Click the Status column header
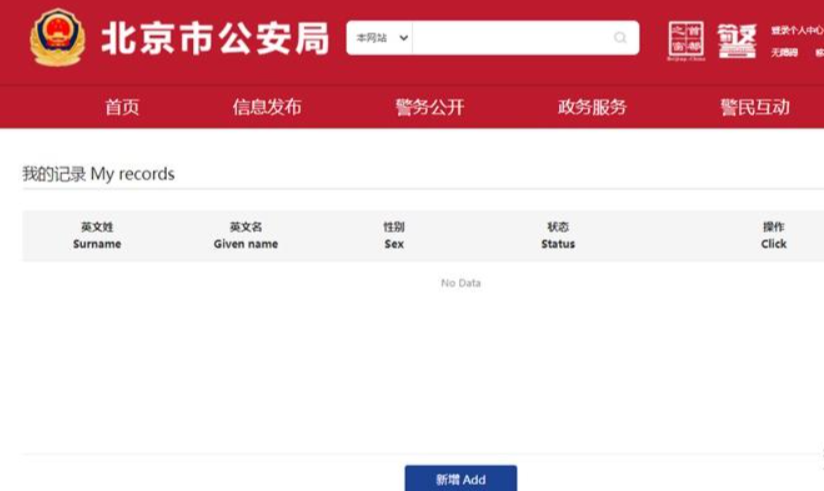This screenshot has width=824, height=491. 558,236
